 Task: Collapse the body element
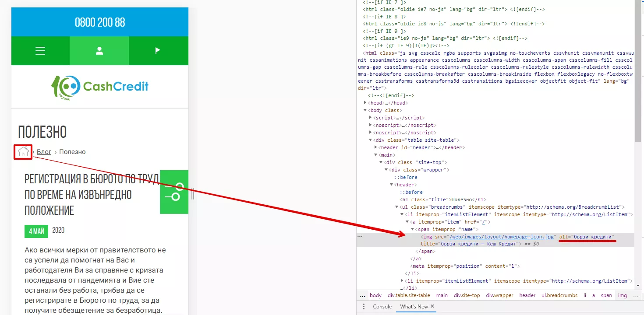coord(365,110)
